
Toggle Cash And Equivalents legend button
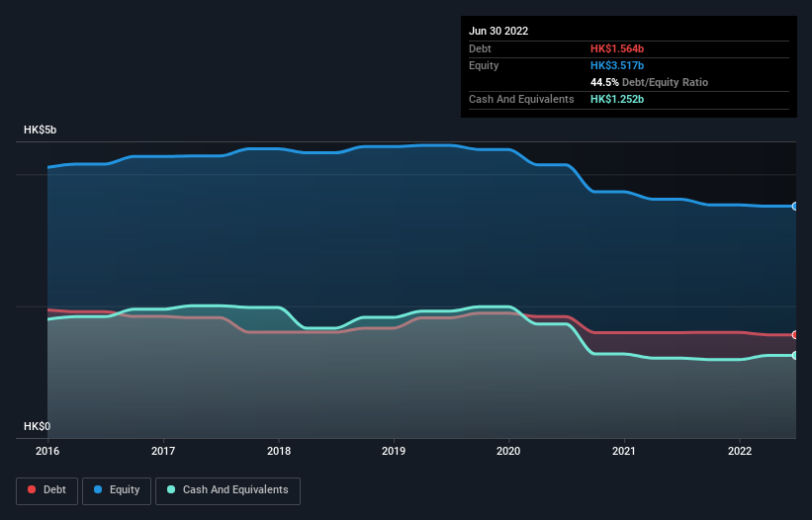227,490
